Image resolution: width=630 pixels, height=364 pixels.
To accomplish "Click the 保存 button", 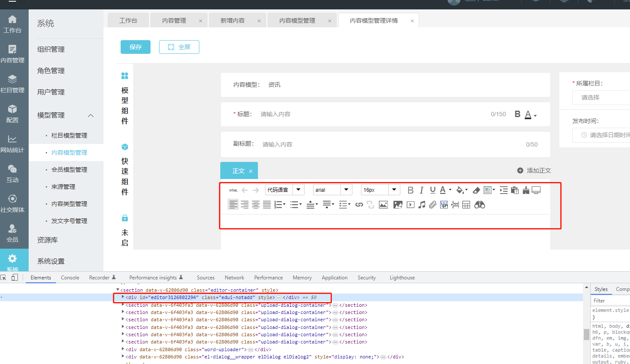I will tap(135, 47).
